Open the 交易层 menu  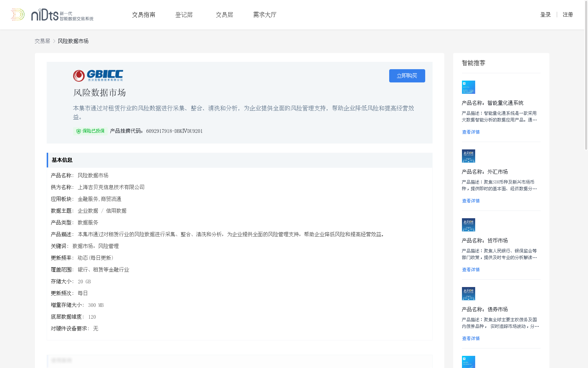click(224, 15)
